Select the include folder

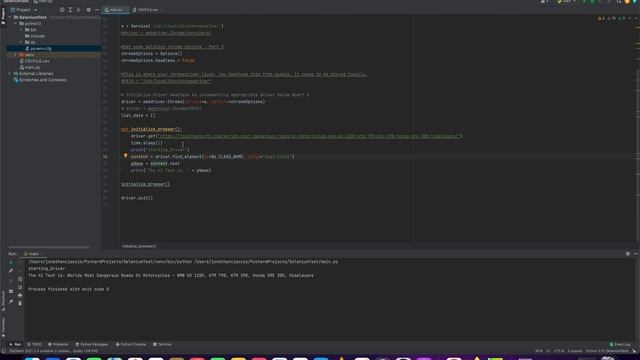pyautogui.click(x=35, y=36)
